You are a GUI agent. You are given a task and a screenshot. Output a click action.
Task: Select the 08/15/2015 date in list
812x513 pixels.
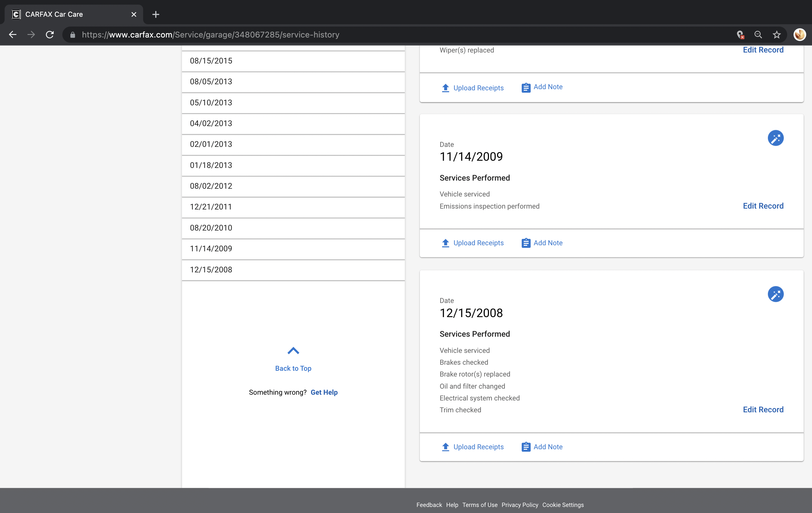[293, 61]
